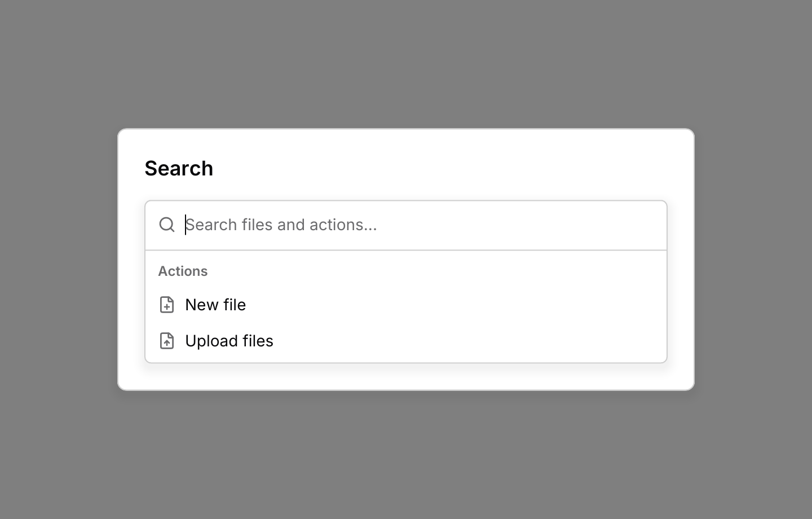Choose the Upload files action
The width and height of the screenshot is (812, 519).
(406, 341)
